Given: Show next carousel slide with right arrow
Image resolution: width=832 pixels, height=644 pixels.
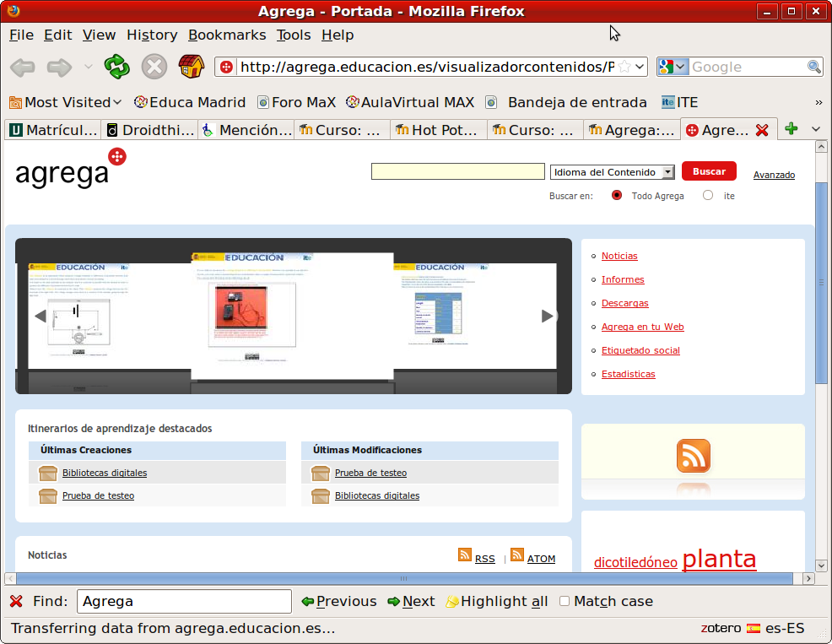Looking at the screenshot, I should coord(547,316).
